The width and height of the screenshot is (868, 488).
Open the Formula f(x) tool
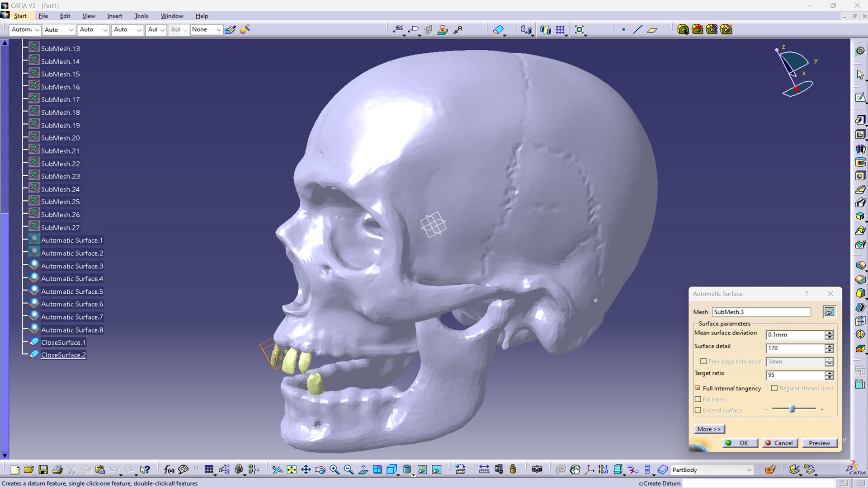tap(169, 470)
